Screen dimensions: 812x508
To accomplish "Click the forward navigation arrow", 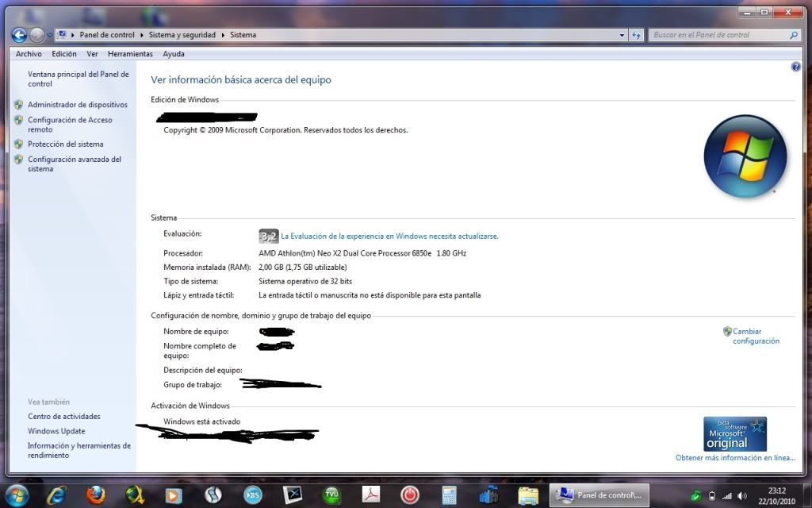I will [36, 35].
